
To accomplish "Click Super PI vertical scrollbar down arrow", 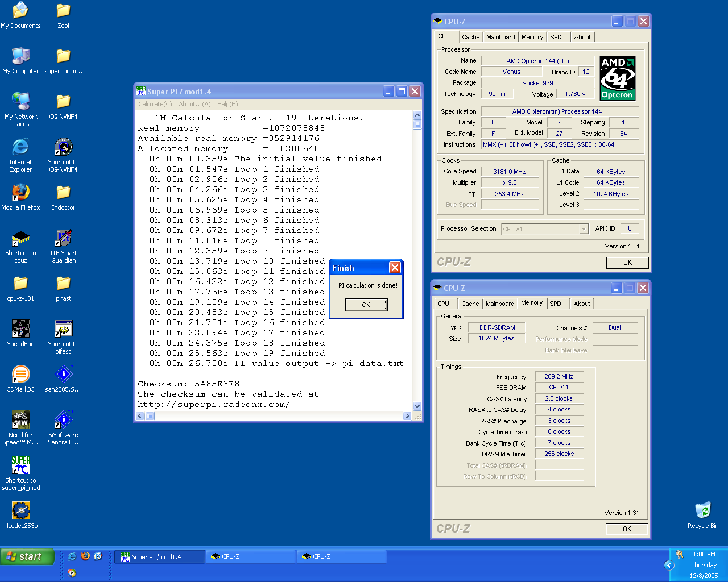I will click(417, 406).
